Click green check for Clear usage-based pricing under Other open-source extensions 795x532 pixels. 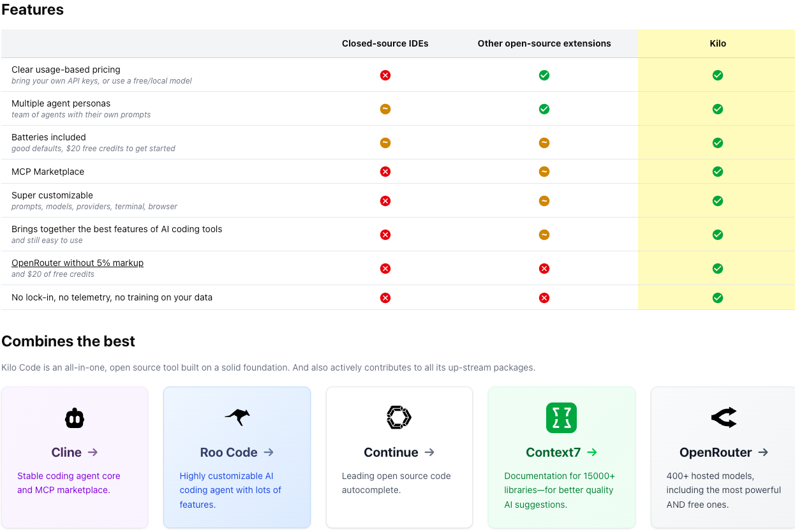(x=544, y=75)
